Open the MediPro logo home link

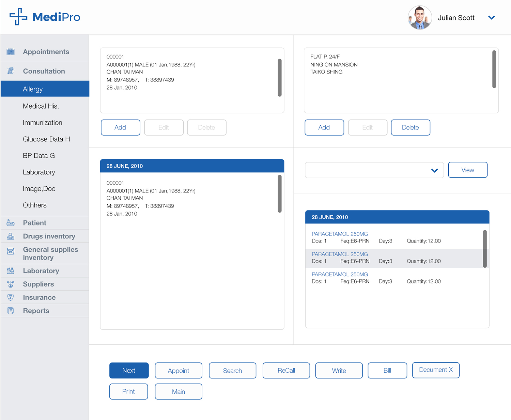[45, 17]
